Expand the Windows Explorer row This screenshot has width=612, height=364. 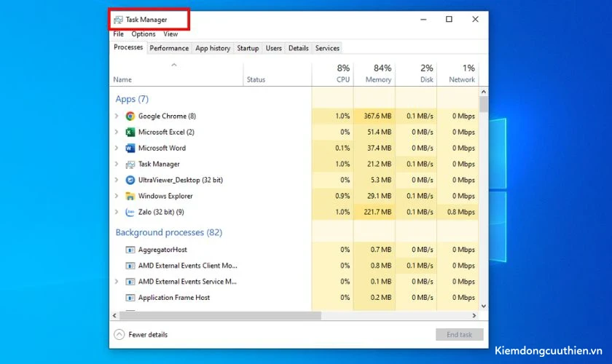(x=117, y=196)
